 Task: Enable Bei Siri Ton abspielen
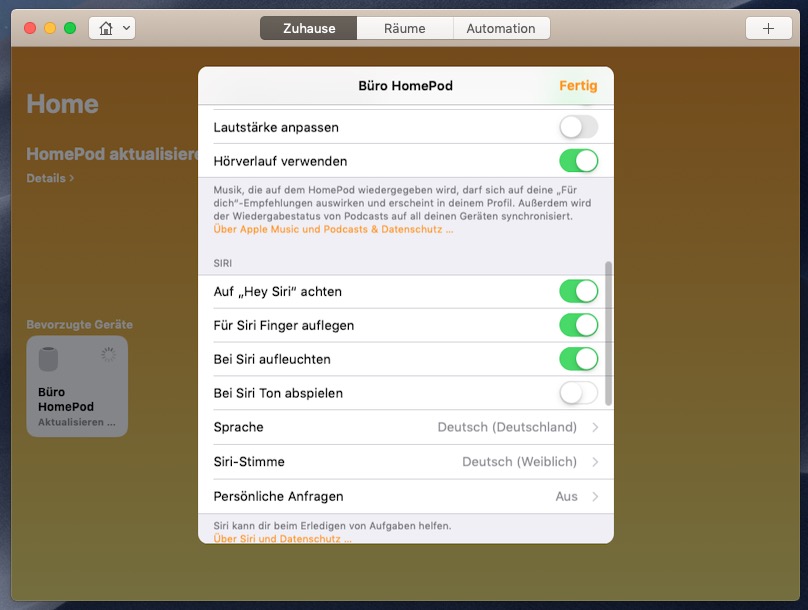pos(578,393)
